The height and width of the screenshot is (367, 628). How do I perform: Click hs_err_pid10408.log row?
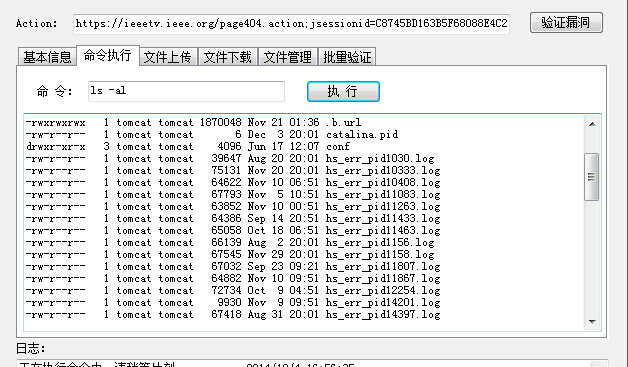(x=233, y=182)
